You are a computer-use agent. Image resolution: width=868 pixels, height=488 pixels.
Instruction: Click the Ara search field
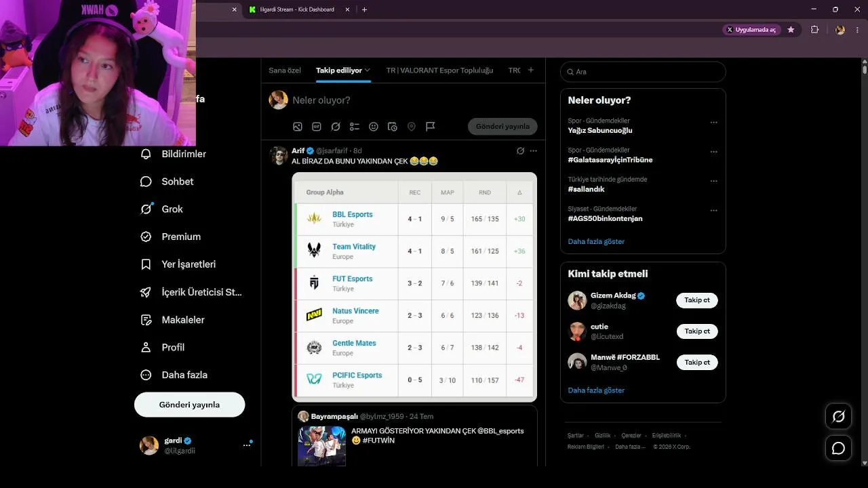[643, 72]
